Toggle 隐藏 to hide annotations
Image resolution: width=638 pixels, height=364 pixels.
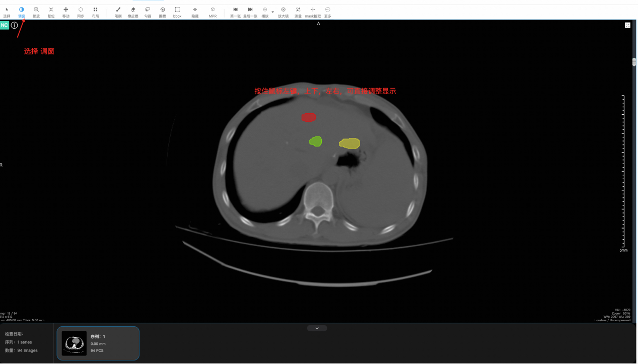[195, 12]
